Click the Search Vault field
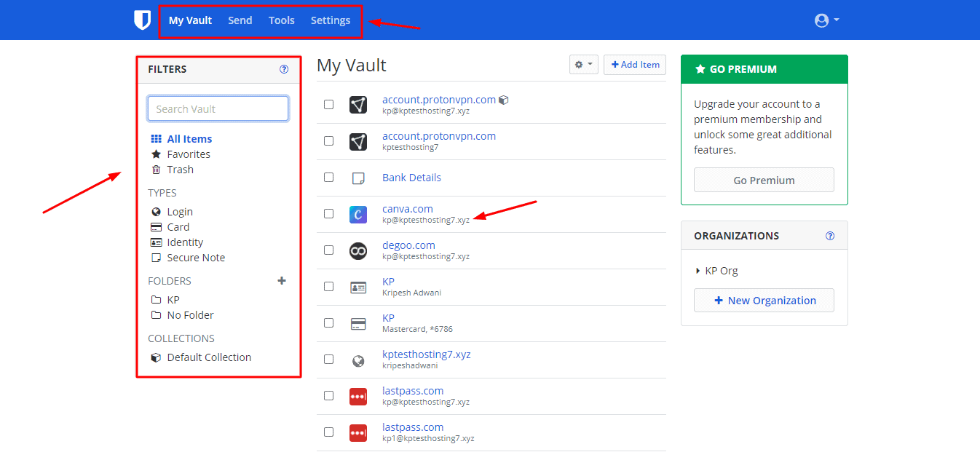This screenshot has width=980, height=452. (218, 109)
